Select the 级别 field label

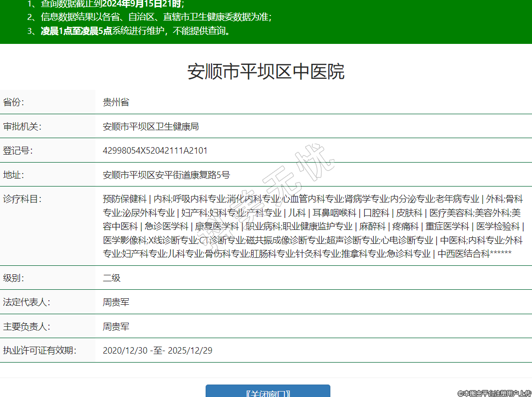click(13, 278)
